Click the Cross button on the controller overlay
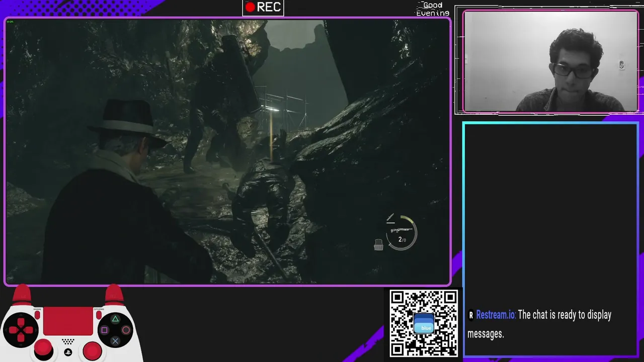The height and width of the screenshot is (362, 644). pos(115,341)
